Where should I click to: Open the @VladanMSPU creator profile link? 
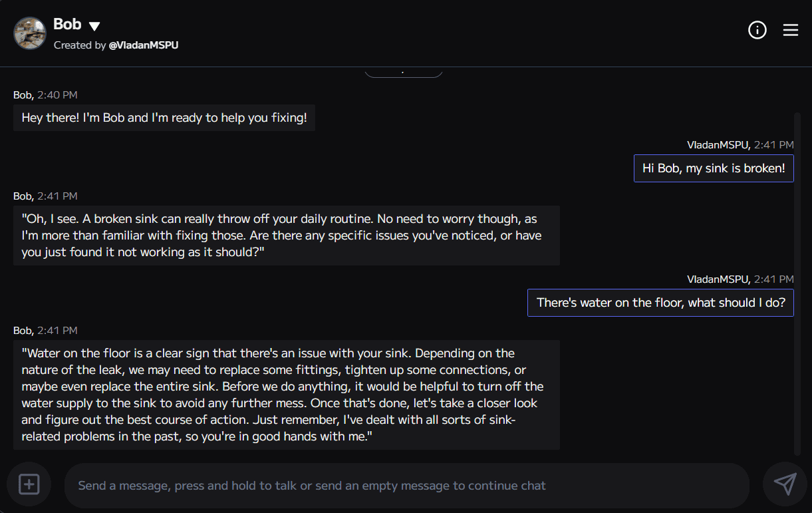point(144,45)
